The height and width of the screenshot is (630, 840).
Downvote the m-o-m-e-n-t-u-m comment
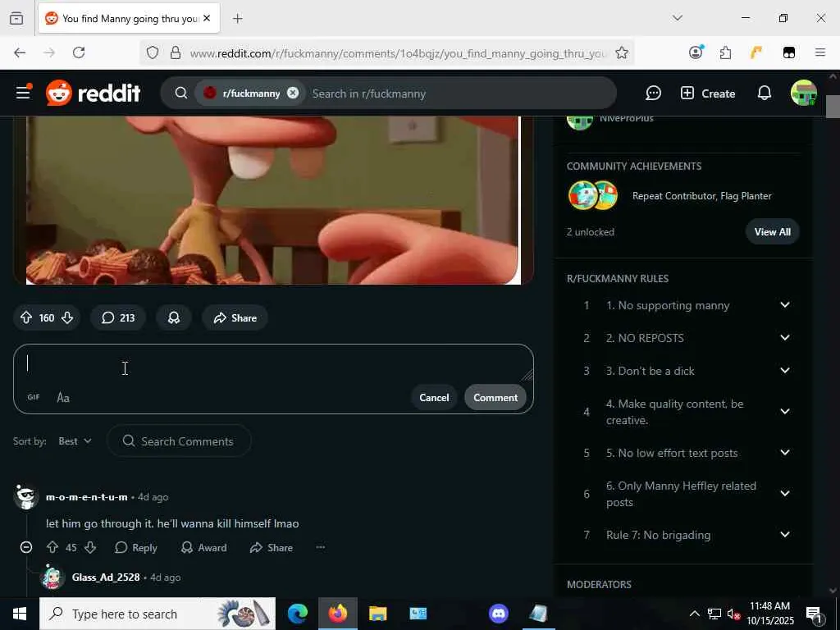click(90, 547)
